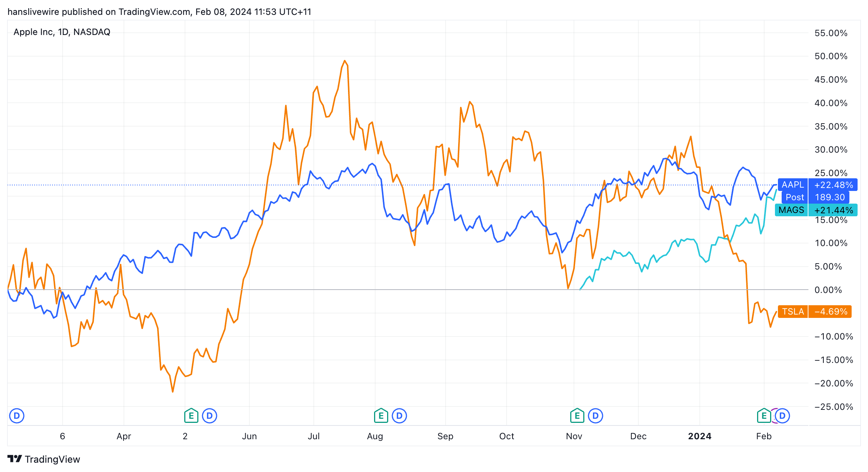Click the 0.00% level on price axis
Viewport: 868px width, 472px height.
(x=828, y=290)
